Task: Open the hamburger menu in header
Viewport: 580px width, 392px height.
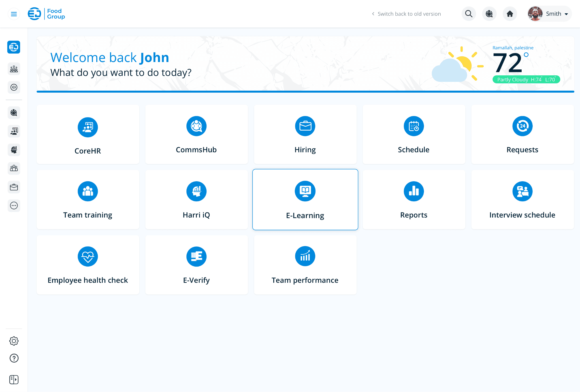Action: point(14,14)
